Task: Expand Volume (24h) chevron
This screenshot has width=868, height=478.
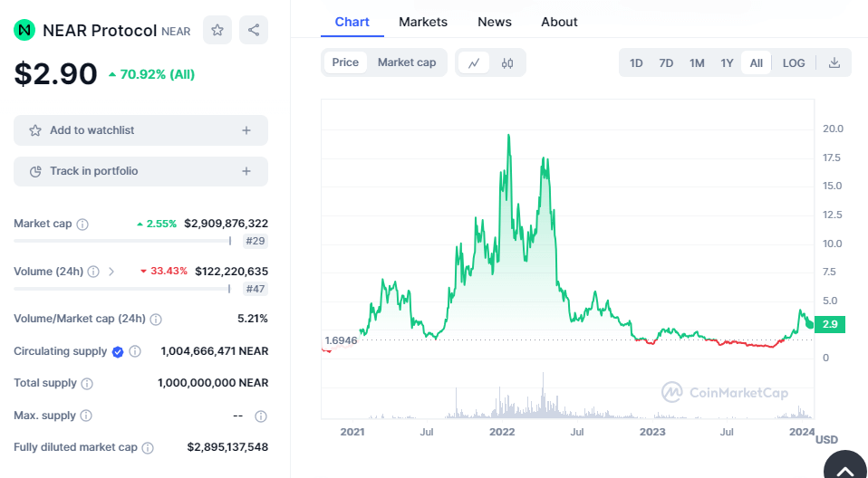Action: pyautogui.click(x=111, y=271)
